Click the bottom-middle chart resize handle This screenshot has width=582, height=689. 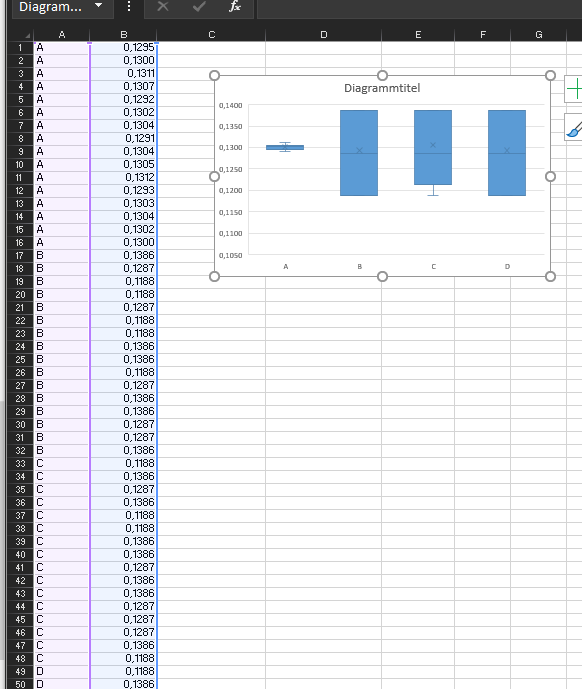[382, 276]
